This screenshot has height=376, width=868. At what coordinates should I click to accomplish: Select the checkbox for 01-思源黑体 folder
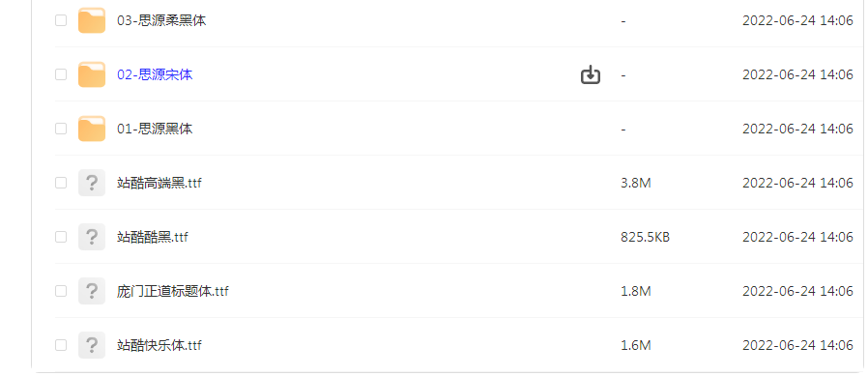[x=61, y=129]
